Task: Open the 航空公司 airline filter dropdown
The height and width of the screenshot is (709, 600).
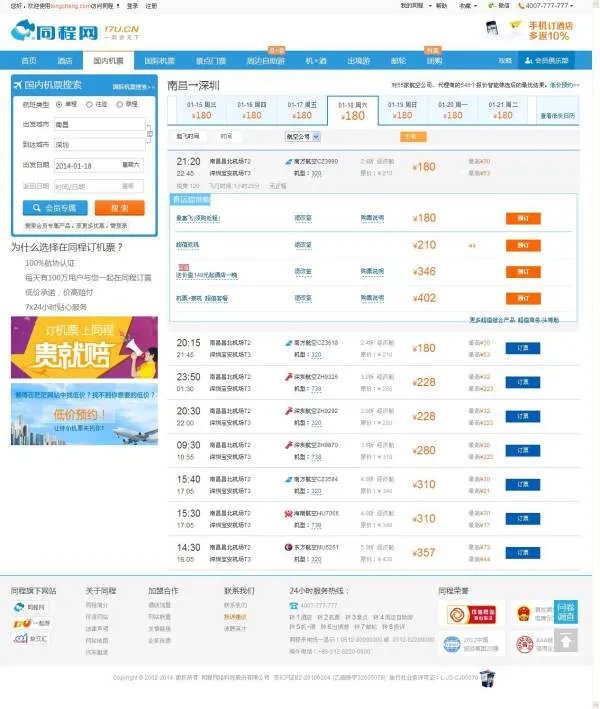Action: point(302,136)
